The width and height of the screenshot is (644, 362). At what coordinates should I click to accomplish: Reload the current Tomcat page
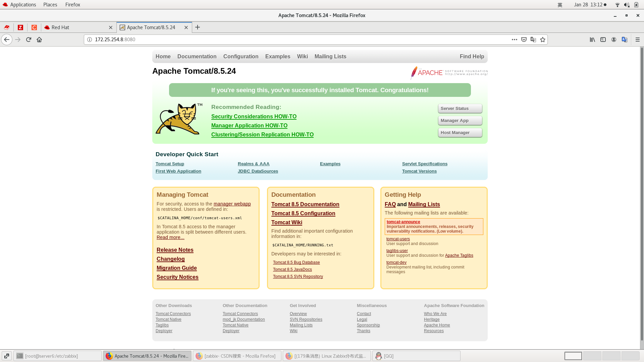pos(29,39)
